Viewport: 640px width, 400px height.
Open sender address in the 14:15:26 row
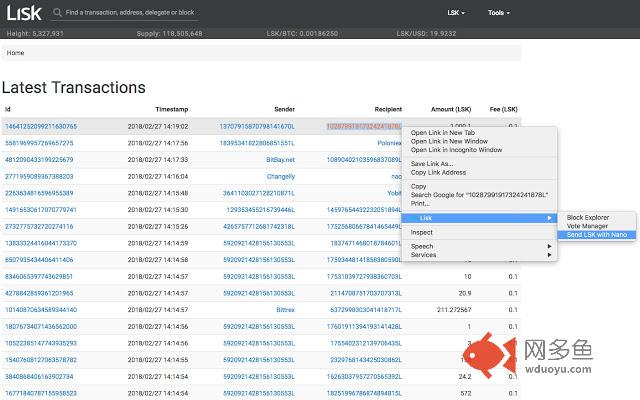coord(259,227)
